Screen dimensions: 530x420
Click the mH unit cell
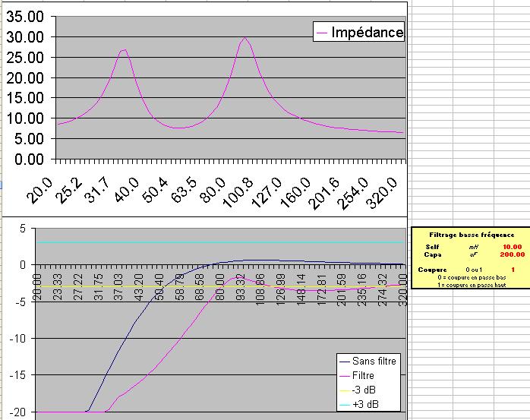[475, 247]
